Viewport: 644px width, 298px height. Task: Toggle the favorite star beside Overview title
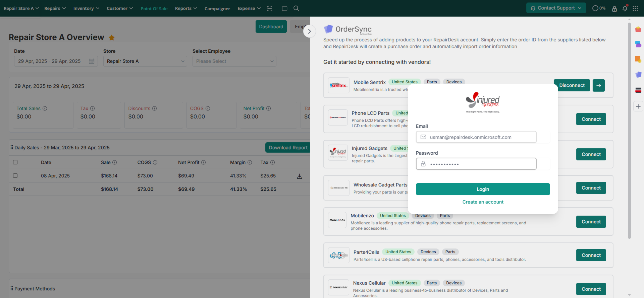[x=111, y=38]
